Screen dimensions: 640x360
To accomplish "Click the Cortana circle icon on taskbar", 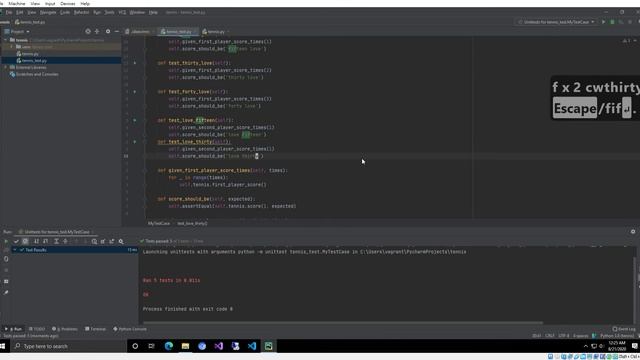I will click(x=135, y=346).
